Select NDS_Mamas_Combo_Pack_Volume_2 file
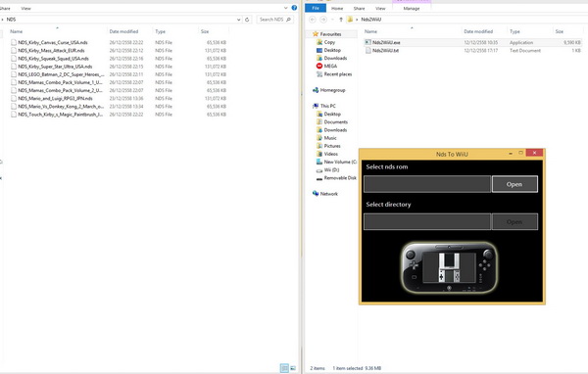This screenshot has width=588, height=374. tap(60, 90)
